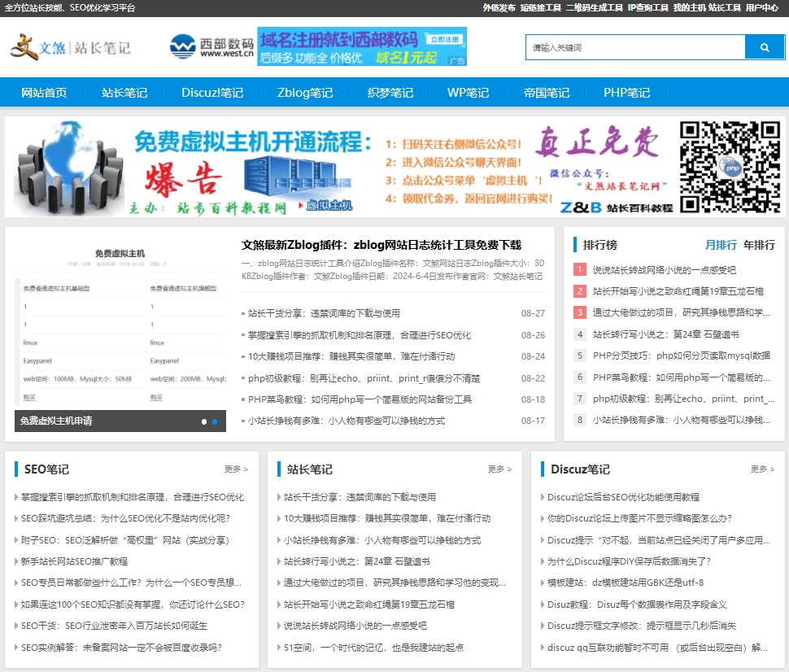Click the WeChat QR code image

(x=730, y=167)
